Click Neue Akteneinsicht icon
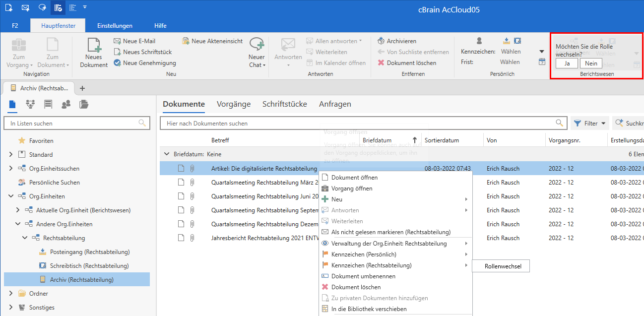Screen dimensions: 644x316 [x=186, y=41]
